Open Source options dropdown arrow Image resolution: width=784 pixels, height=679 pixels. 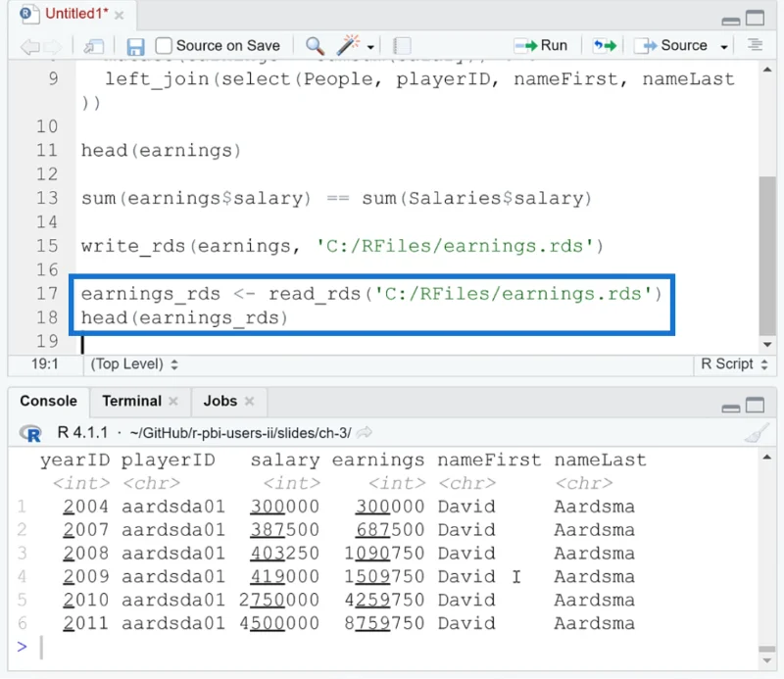click(723, 47)
